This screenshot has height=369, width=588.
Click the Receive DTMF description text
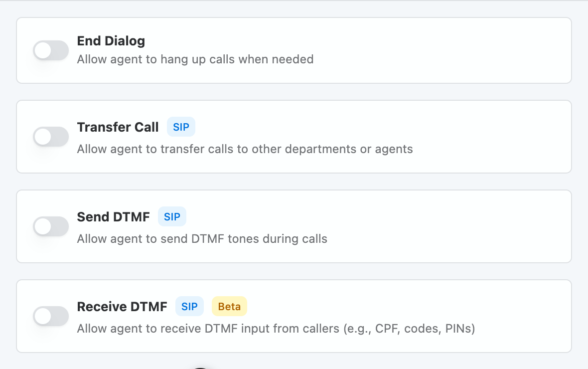pos(276,329)
